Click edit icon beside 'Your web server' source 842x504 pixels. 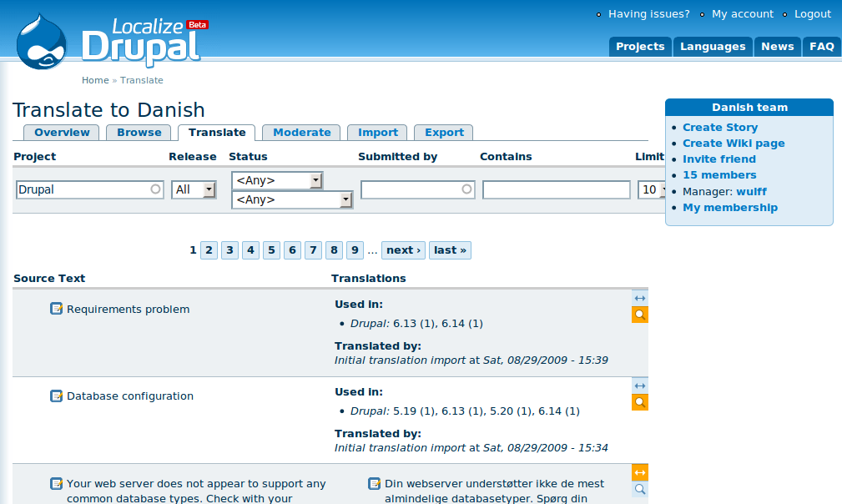[x=57, y=483]
